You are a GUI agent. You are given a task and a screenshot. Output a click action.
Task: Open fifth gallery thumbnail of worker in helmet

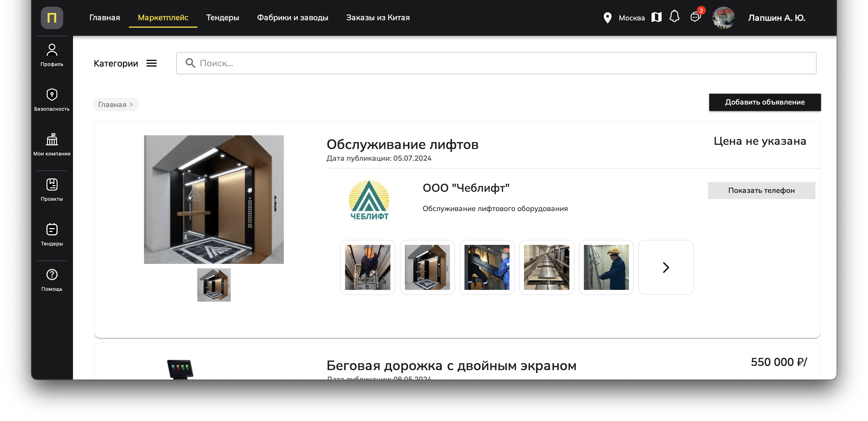[606, 268]
